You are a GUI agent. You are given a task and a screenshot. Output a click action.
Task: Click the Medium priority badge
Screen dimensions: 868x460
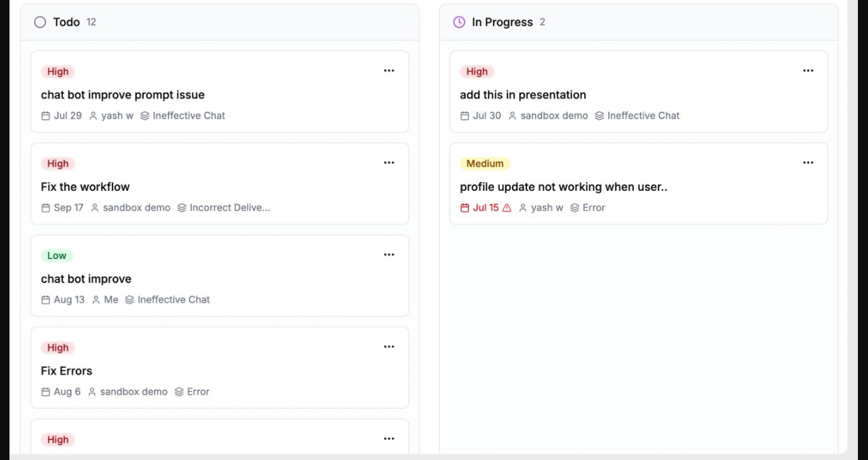click(485, 164)
